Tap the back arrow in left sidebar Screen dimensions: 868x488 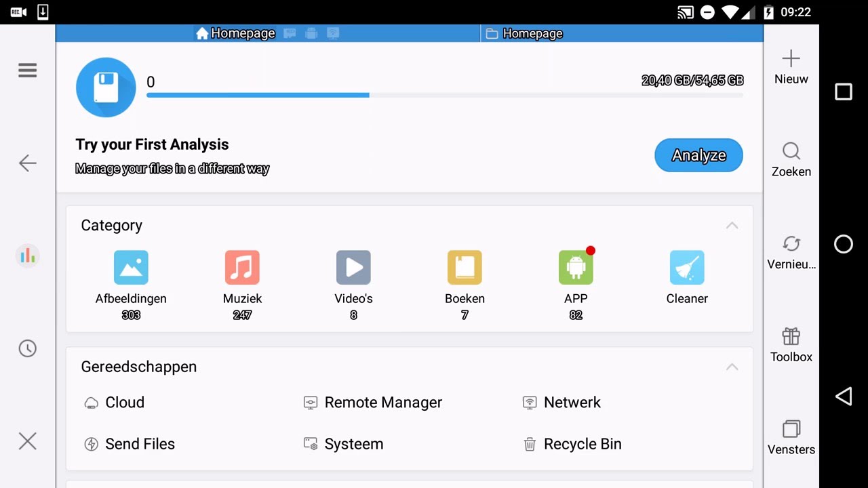27,163
